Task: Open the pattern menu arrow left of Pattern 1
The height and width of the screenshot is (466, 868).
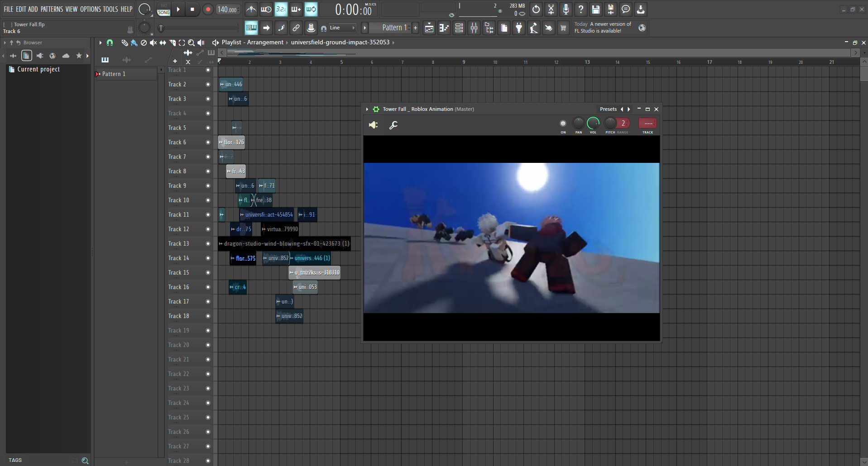Action: tap(364, 28)
